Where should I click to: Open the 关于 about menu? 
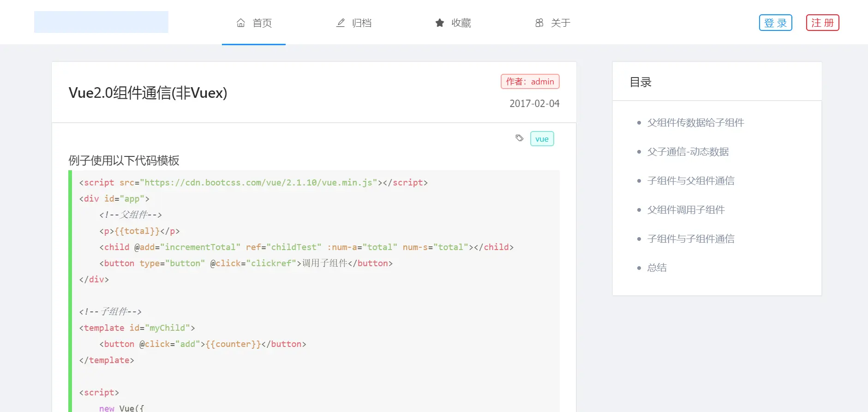552,23
